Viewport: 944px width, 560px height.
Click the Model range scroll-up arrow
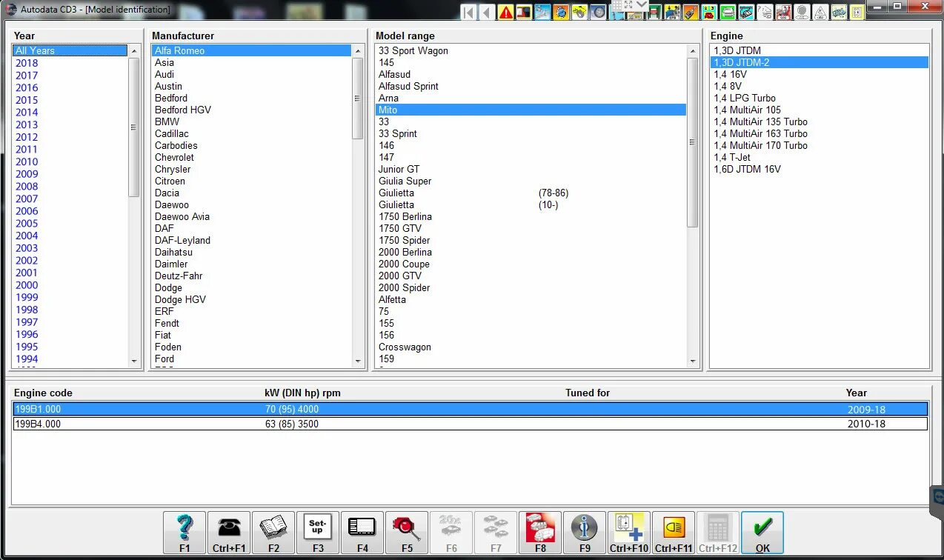pos(693,51)
